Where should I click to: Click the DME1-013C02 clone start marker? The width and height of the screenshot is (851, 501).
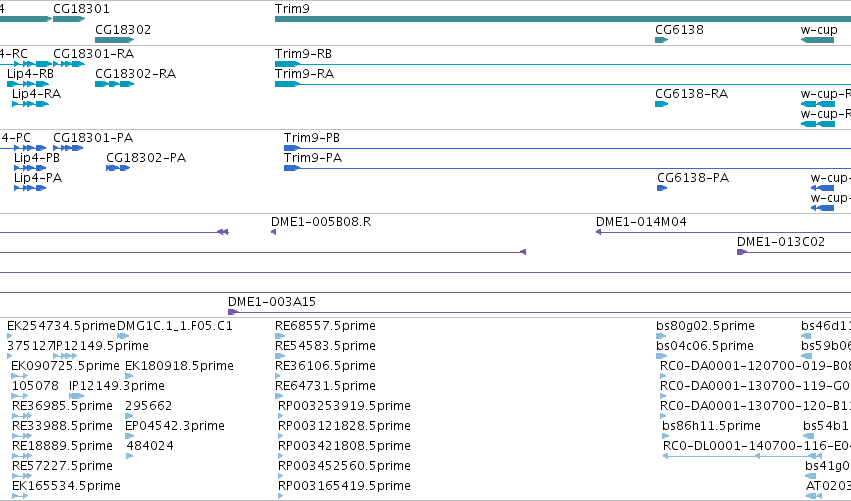(742, 252)
